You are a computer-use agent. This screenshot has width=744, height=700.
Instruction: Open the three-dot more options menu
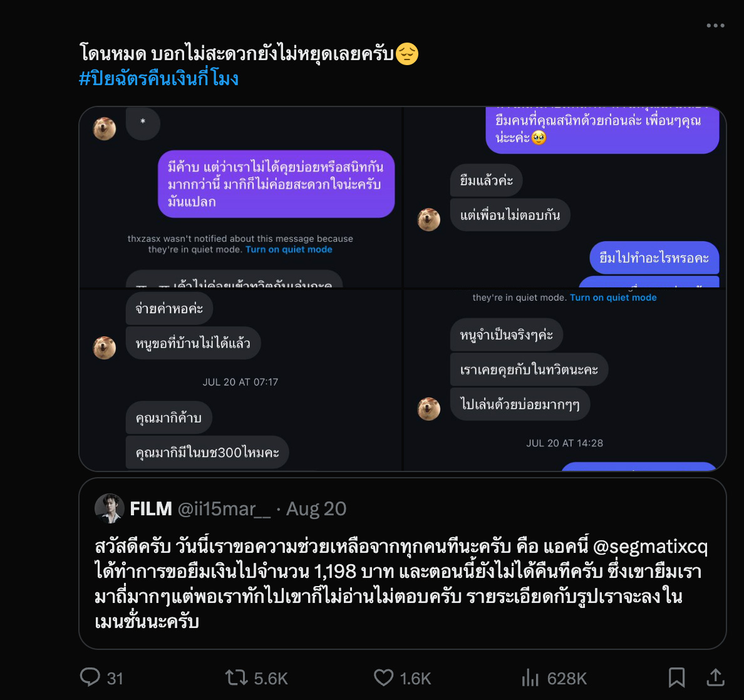715,24
